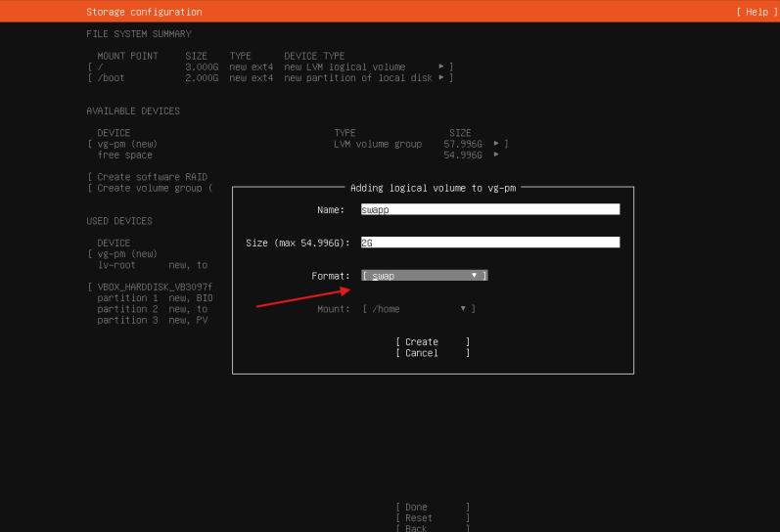Click the Name field containing swapp
780x532 pixels.
[489, 209]
